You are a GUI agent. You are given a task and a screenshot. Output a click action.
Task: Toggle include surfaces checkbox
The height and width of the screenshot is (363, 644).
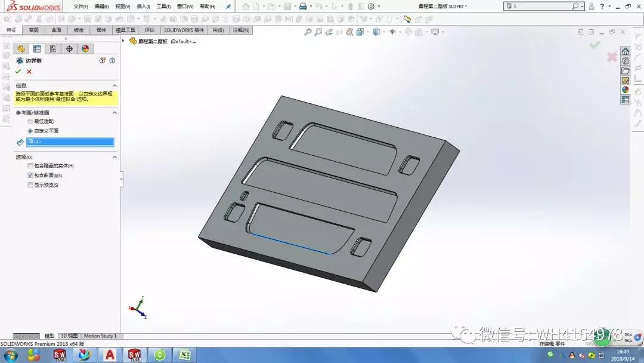coord(30,175)
